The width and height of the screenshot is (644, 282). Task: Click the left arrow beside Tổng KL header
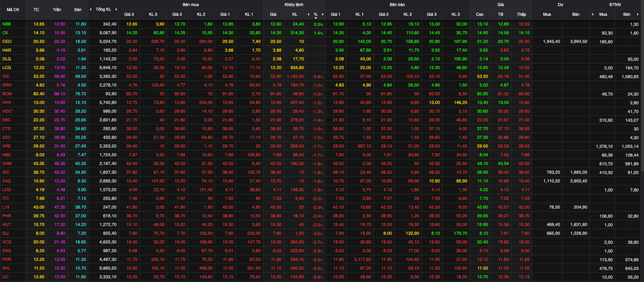pos(91,9)
